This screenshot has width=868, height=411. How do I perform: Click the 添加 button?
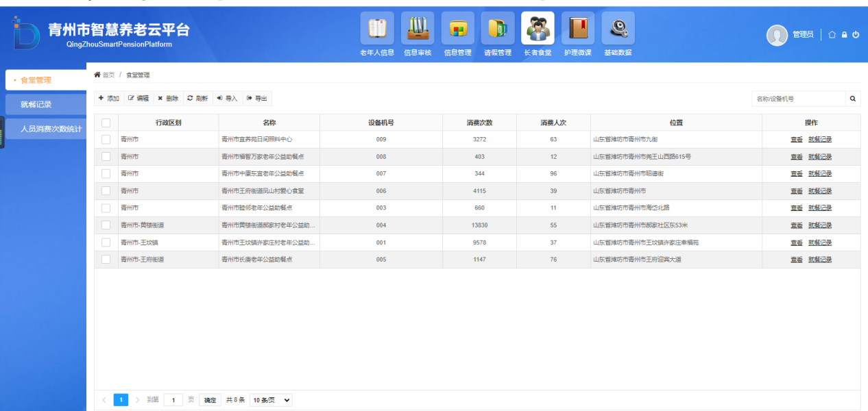[x=109, y=99]
